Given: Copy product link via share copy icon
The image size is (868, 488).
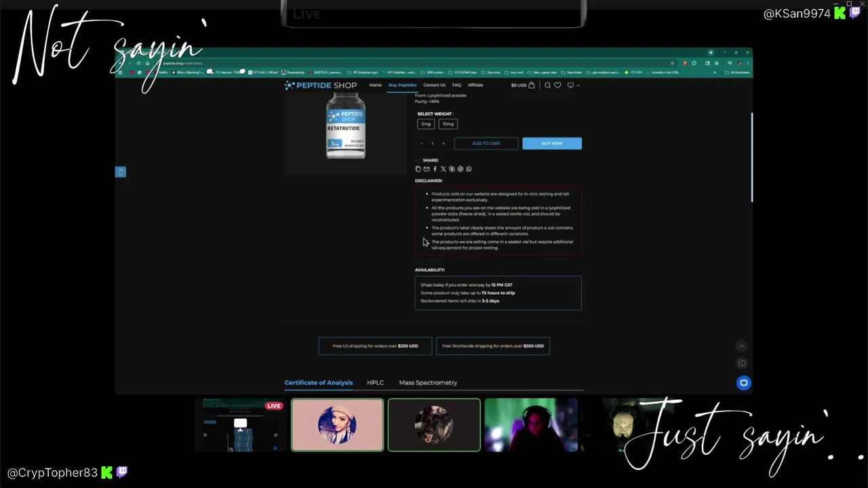Looking at the screenshot, I should pyautogui.click(x=418, y=169).
